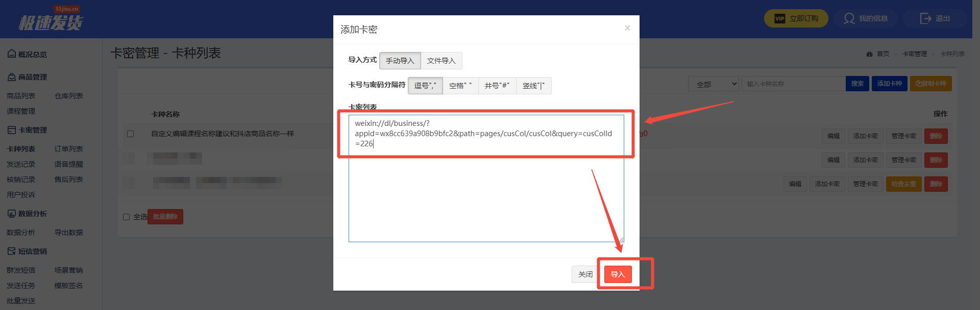Open 场景营销 in the sidebar
Screen dimensions: 980x310
[68, 270]
